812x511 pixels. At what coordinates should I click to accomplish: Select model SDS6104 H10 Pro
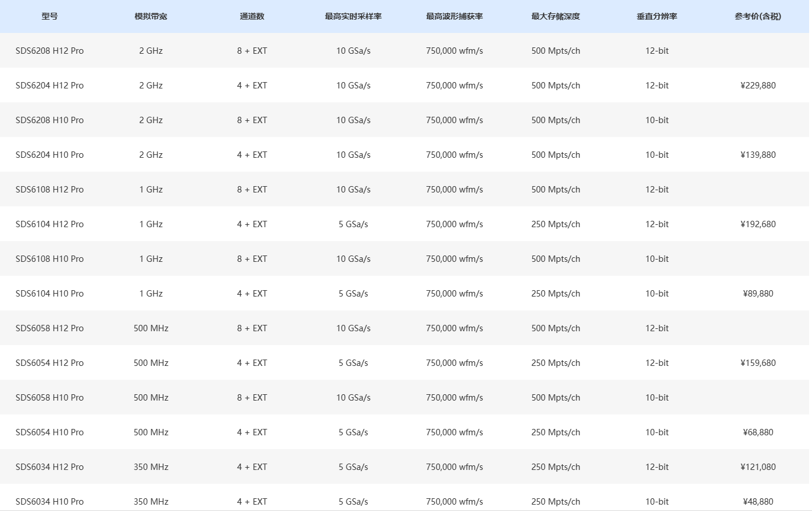(50, 294)
